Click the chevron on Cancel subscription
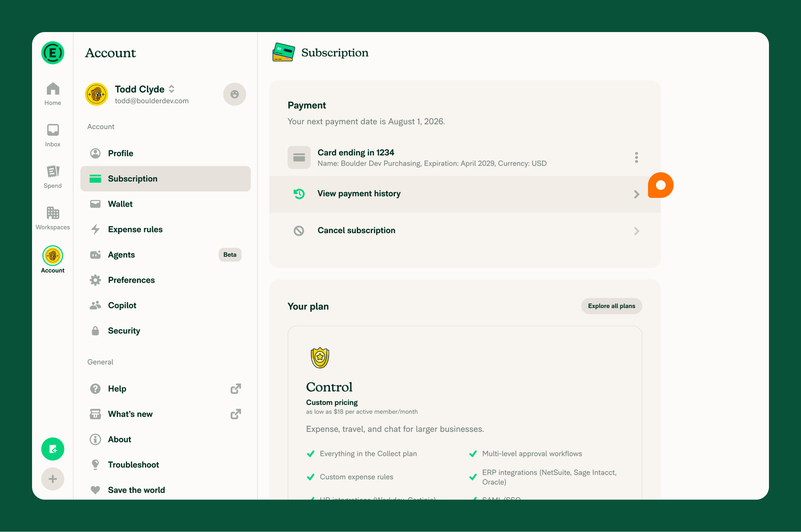The width and height of the screenshot is (801, 532). [x=637, y=231]
